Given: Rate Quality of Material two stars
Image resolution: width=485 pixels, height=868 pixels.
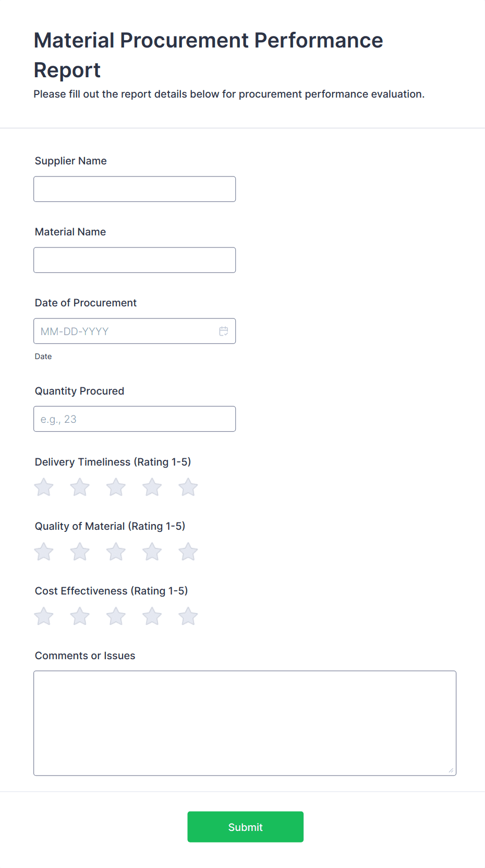Looking at the screenshot, I should pyautogui.click(x=80, y=552).
